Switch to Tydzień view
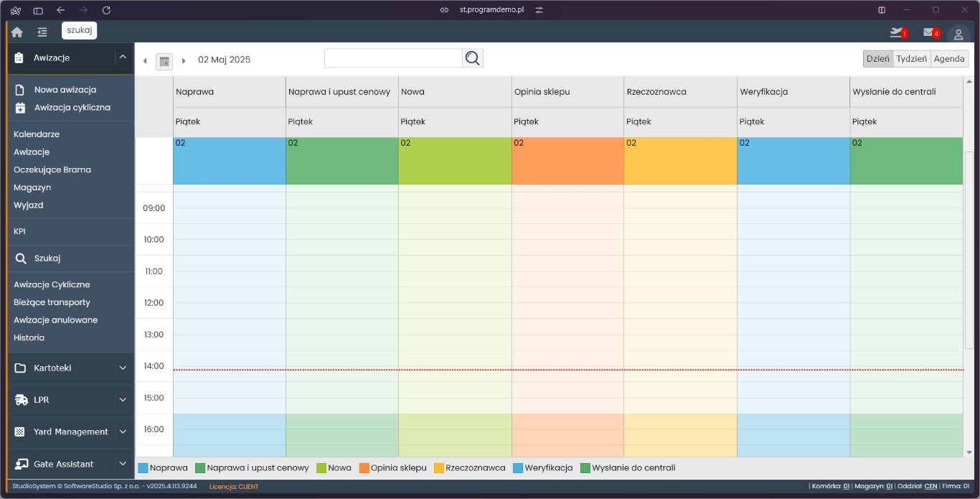Viewport: 980px width, 499px height. pyautogui.click(x=912, y=59)
